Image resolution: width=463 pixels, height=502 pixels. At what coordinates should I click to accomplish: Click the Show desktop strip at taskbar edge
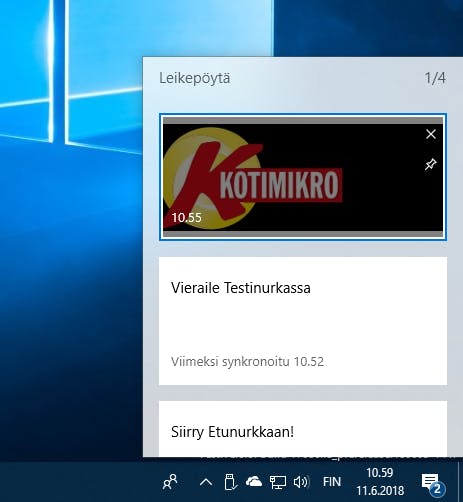pyautogui.click(x=460, y=482)
